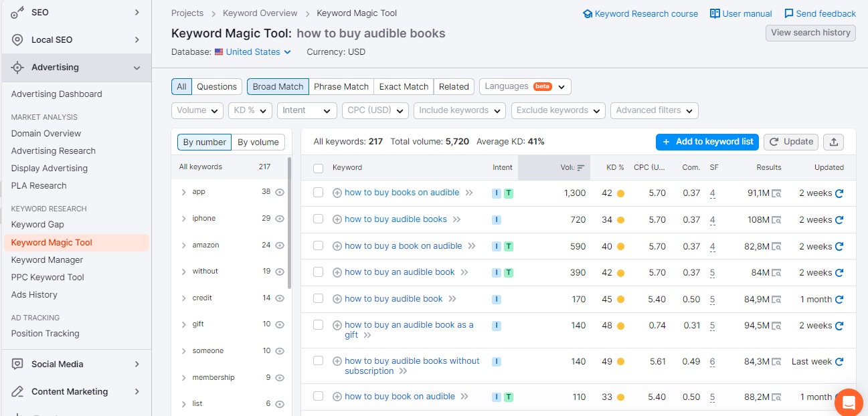Click the KD % column header
Screen dimensions: 868x416
(615, 168)
